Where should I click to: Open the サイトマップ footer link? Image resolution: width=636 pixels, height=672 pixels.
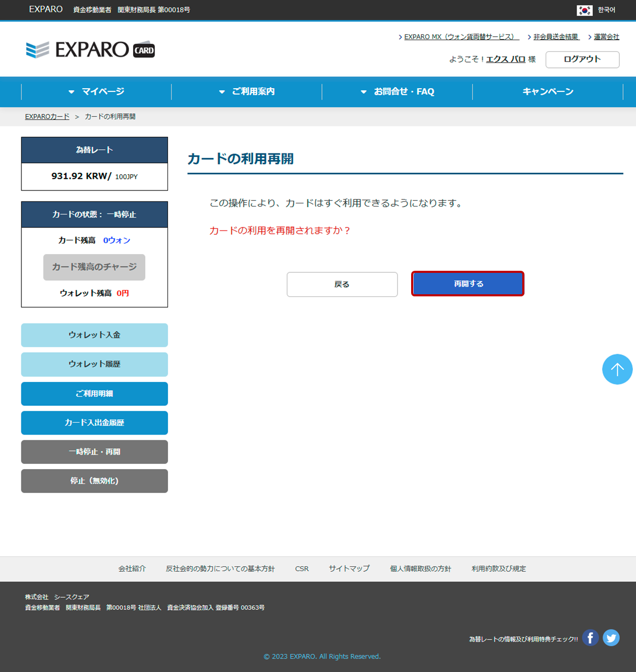(349, 569)
